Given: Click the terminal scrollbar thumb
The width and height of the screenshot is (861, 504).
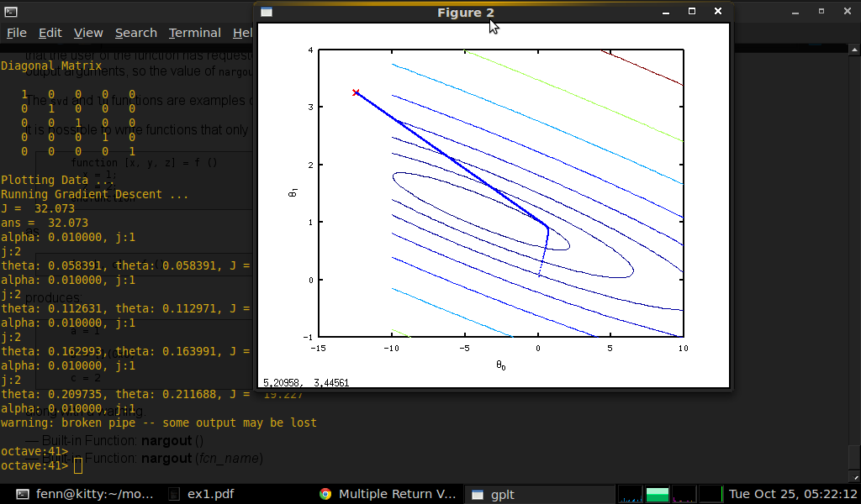Looking at the screenshot, I should [854, 458].
